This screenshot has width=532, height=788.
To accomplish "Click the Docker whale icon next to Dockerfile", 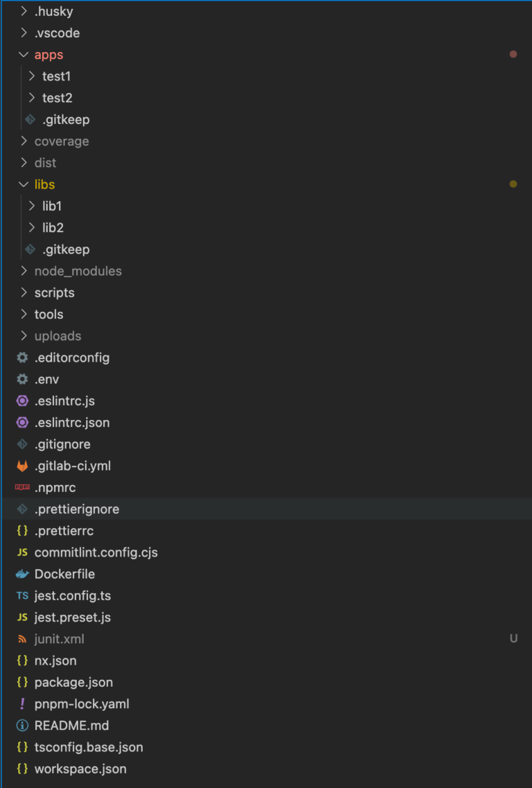I will click(x=21, y=574).
